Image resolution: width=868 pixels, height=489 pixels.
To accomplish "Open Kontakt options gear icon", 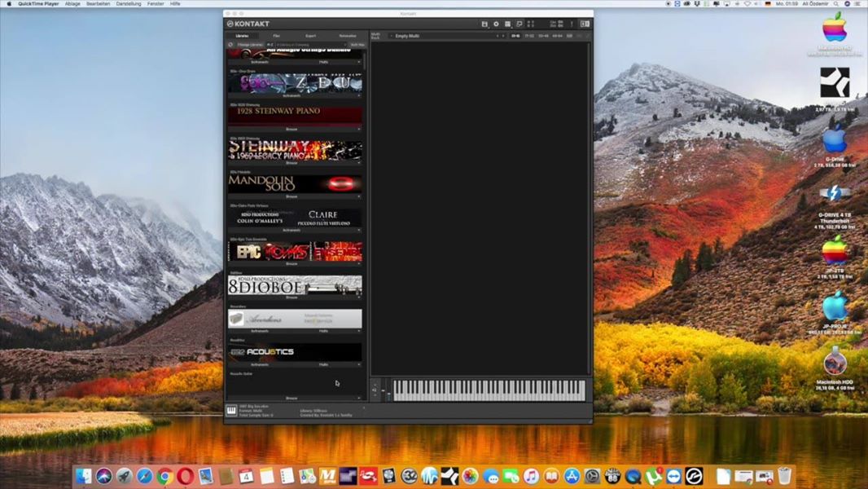I will click(x=496, y=24).
